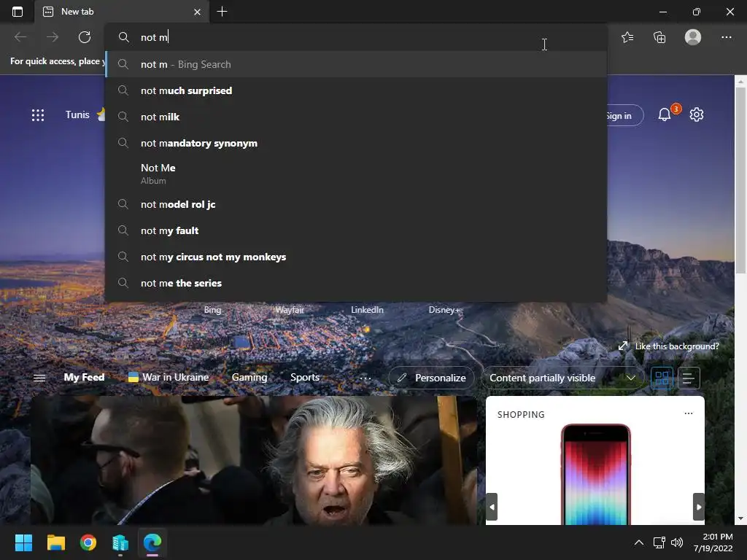The image size is (747, 560).
Task: Open the network status tray icon
Action: coord(659,542)
